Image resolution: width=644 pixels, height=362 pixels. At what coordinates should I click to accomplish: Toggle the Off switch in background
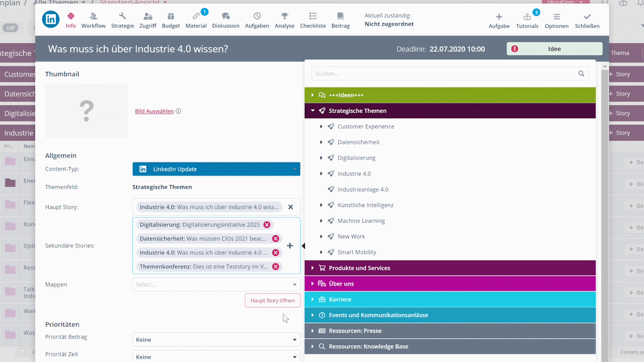point(10,28)
